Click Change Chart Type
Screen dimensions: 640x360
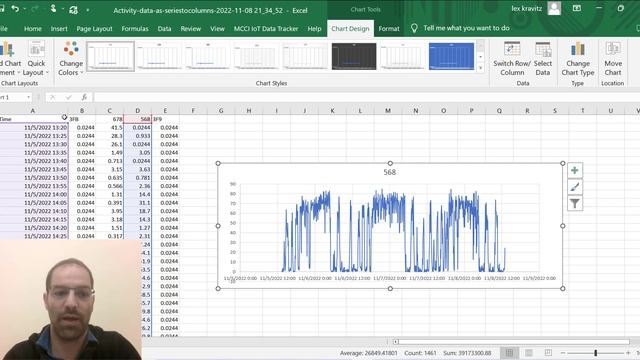[578, 59]
